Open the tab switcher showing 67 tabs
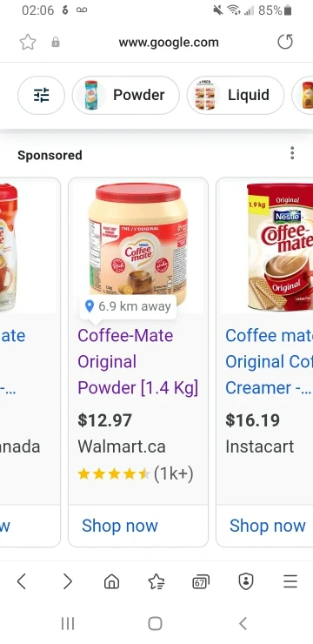This screenshot has height=644, width=313. (x=201, y=581)
